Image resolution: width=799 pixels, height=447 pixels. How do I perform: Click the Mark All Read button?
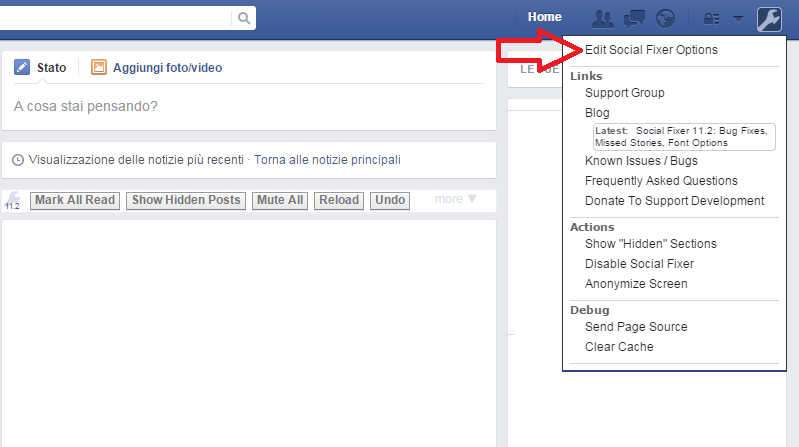coord(75,200)
